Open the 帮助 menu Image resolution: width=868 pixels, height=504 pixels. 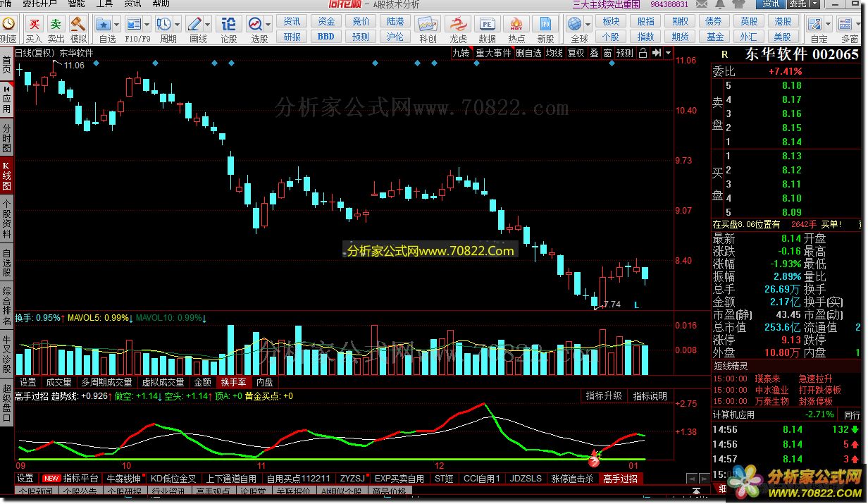[x=161, y=4]
